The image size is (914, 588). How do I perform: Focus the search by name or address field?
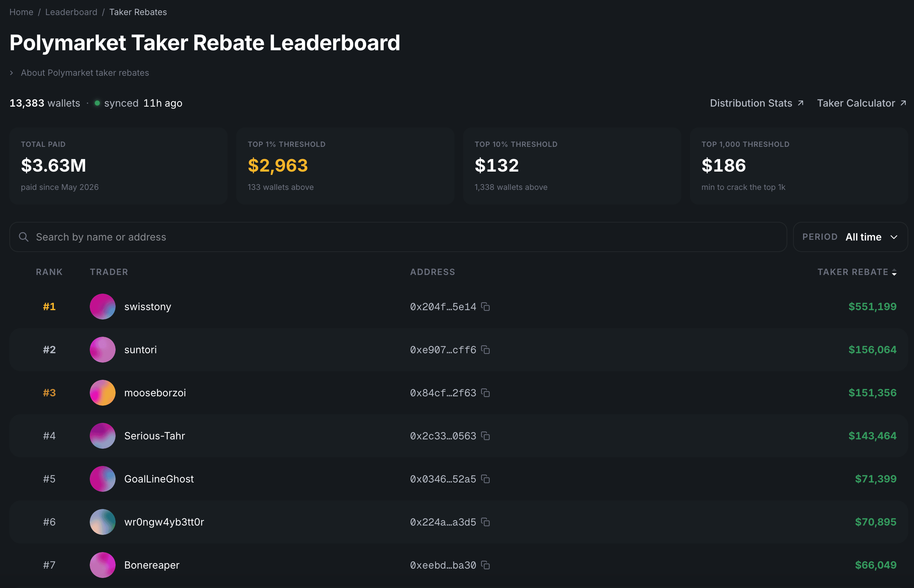click(398, 237)
